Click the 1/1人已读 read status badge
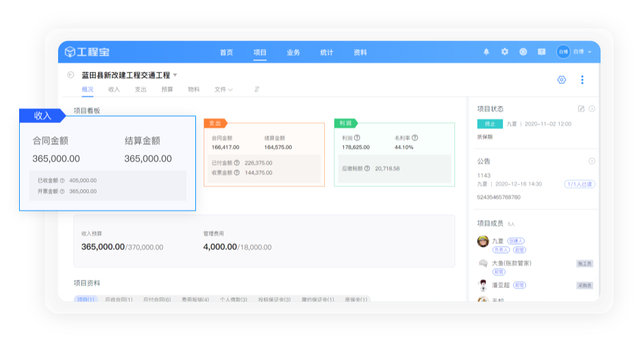Image resolution: width=644 pixels, height=346 pixels. tap(580, 184)
